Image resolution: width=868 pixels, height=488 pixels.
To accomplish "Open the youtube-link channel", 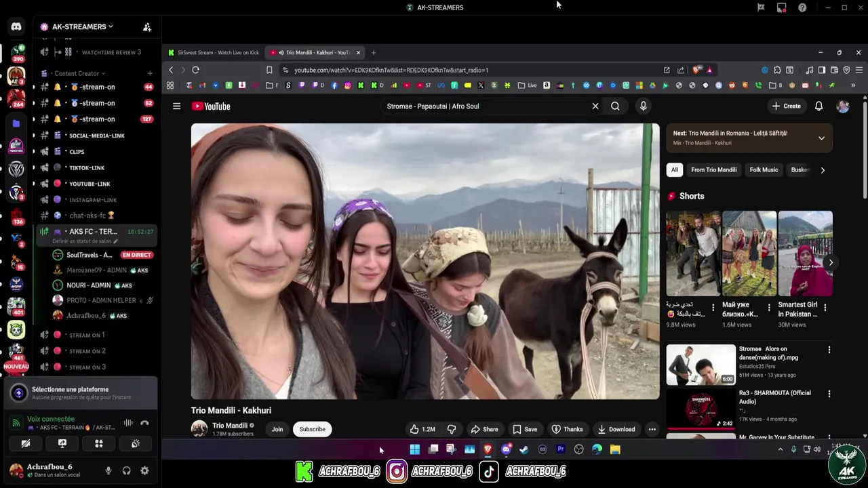I will coord(97,184).
